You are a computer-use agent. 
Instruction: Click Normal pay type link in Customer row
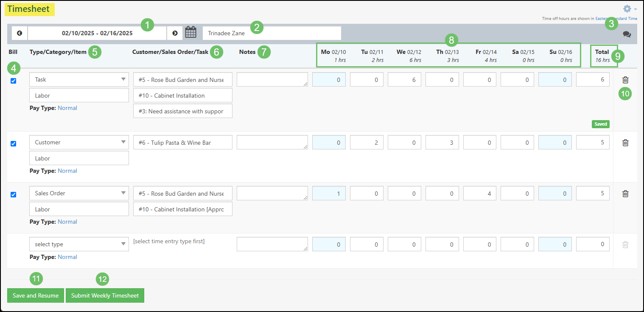67,171
